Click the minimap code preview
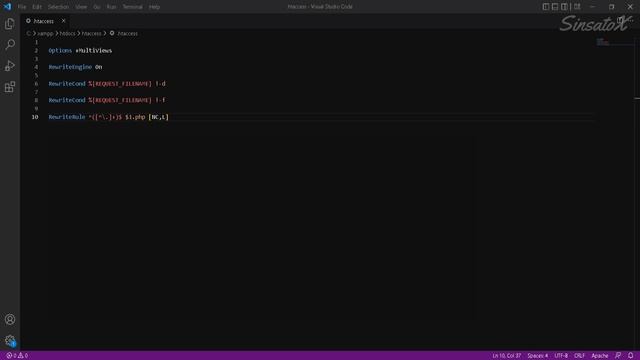Viewport: 640px width, 360px height. (603, 42)
